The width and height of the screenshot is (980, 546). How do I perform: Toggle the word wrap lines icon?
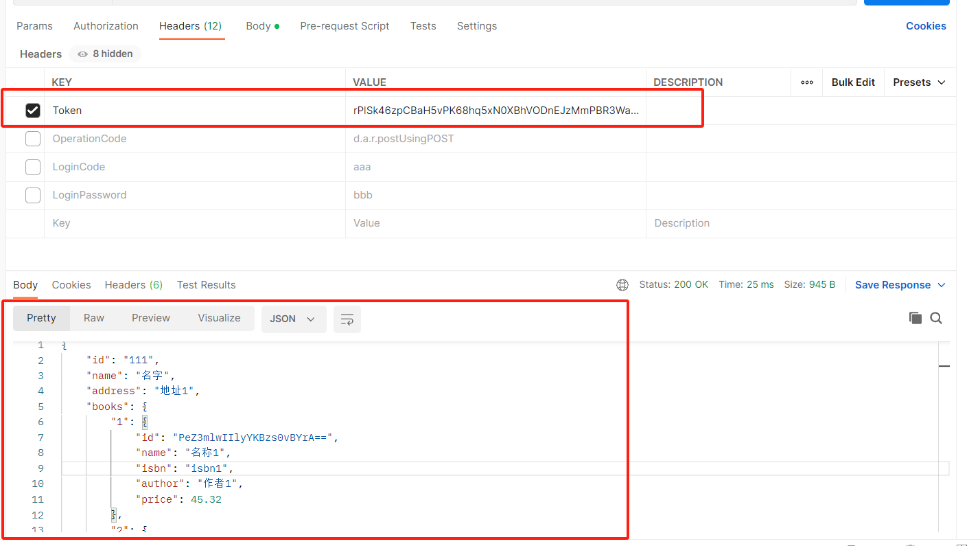[x=347, y=319]
